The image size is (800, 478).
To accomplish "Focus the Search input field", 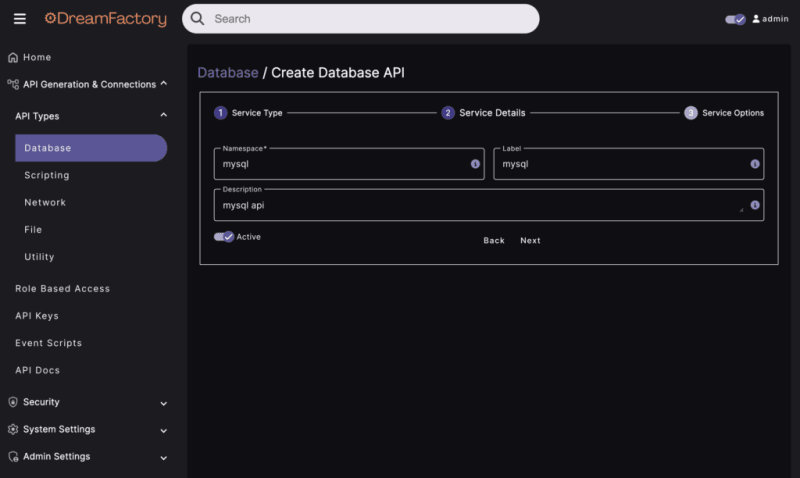I will 361,19.
